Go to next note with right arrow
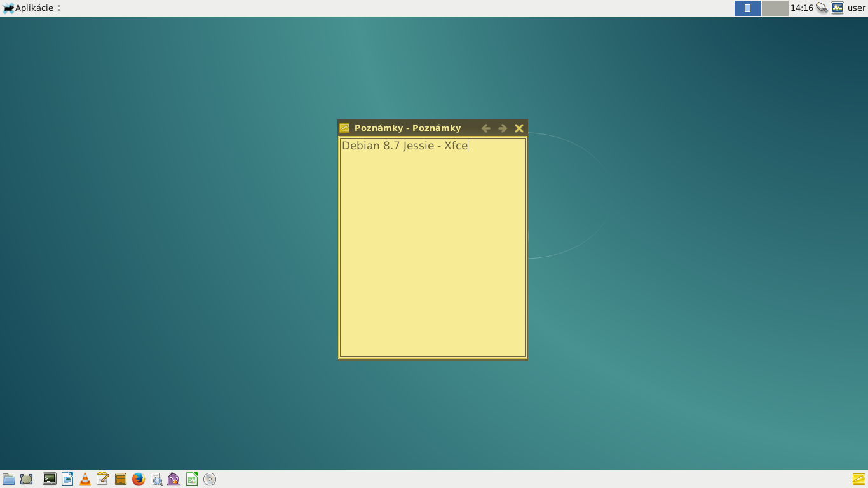 503,128
